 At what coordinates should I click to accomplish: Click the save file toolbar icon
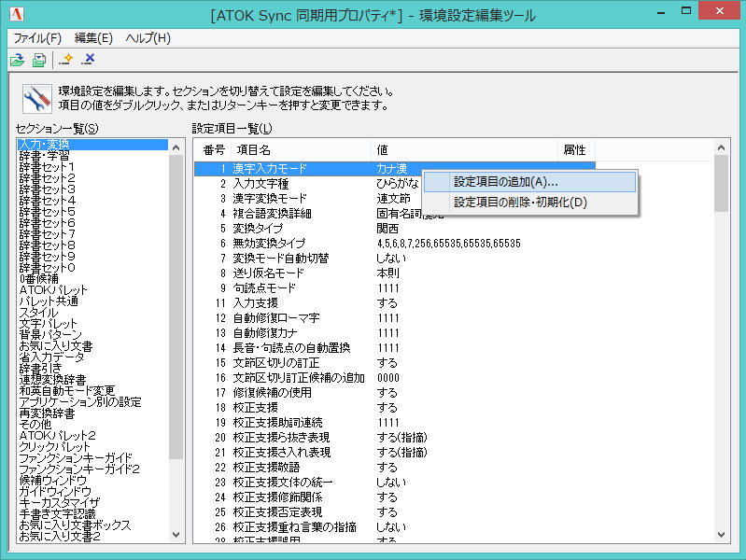39,60
